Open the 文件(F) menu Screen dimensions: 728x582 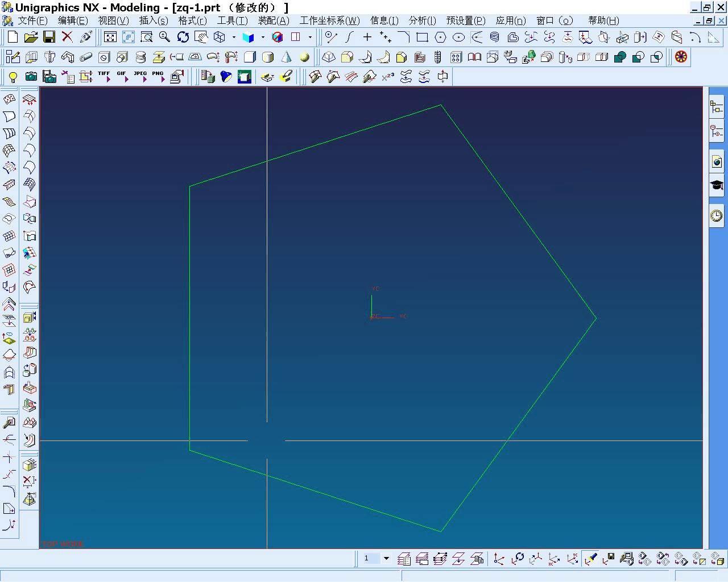coord(32,20)
